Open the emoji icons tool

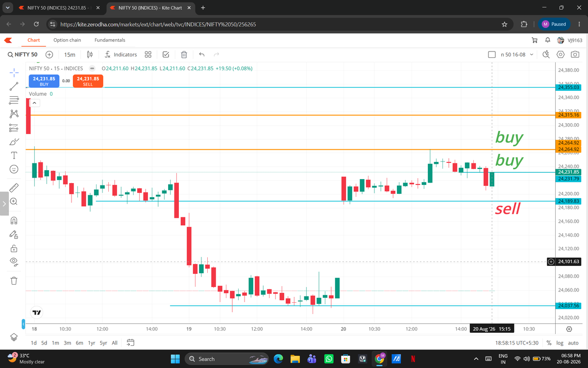(14, 169)
